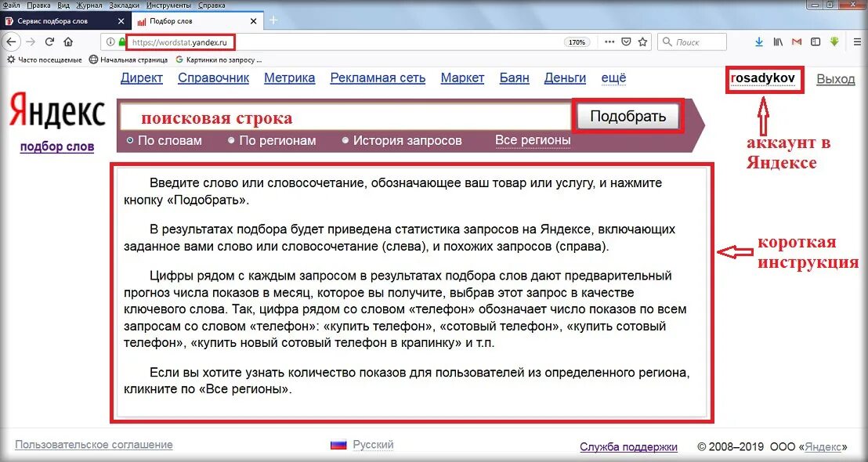The width and height of the screenshot is (868, 462).
Task: Toggle the sidebar view icon
Action: click(816, 42)
